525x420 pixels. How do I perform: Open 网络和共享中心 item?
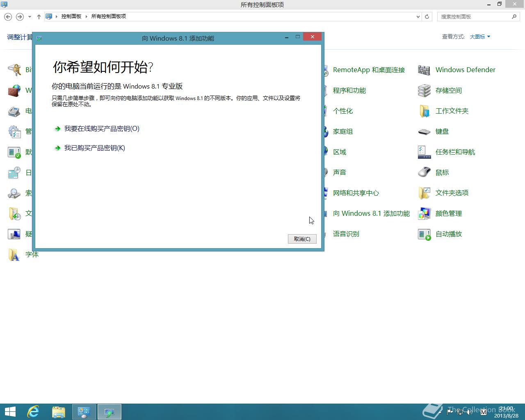[356, 193]
